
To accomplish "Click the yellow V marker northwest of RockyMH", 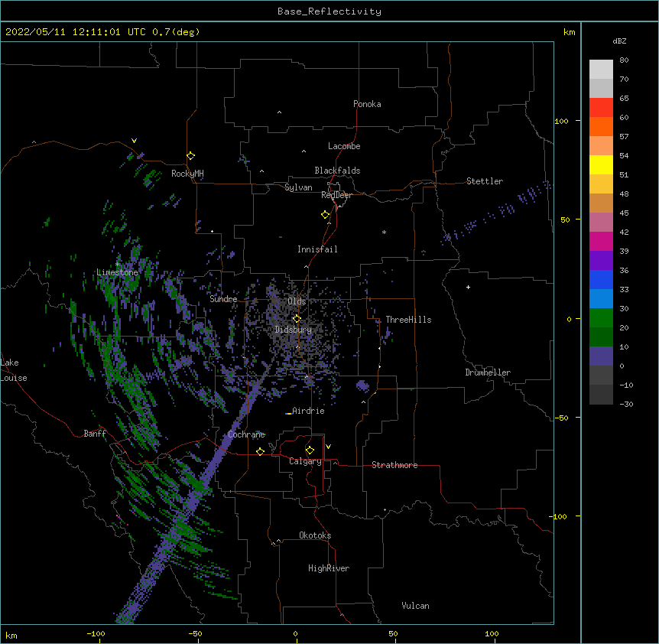I will (134, 141).
